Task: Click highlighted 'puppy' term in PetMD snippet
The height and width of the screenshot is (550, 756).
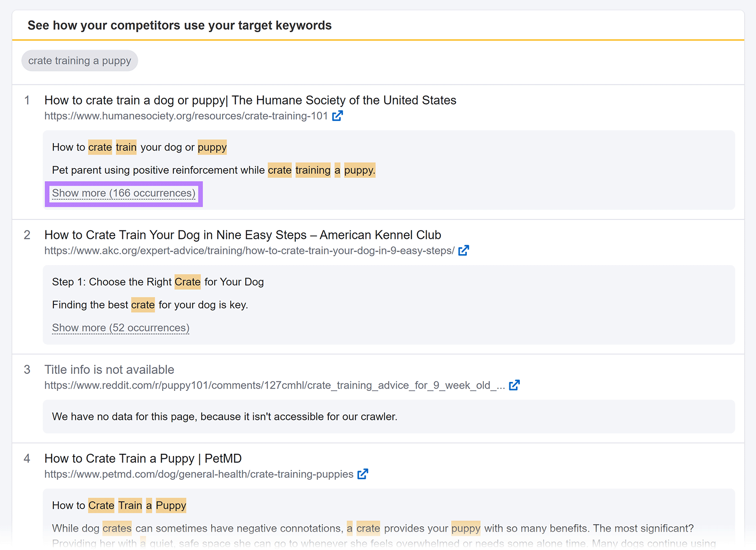Action: 466,528
